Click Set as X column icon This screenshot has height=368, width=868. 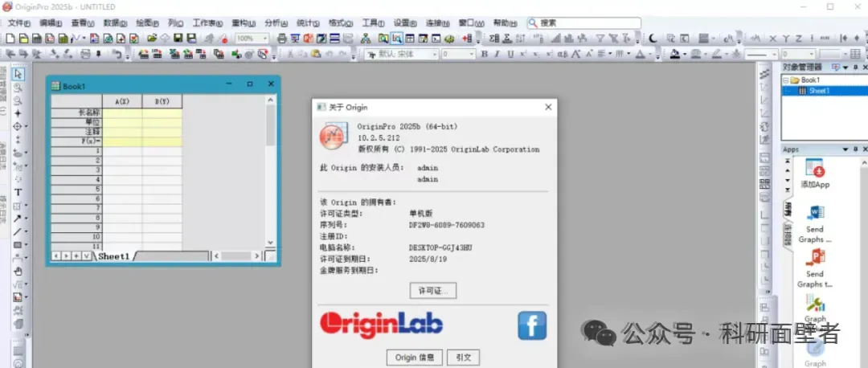pos(773,39)
